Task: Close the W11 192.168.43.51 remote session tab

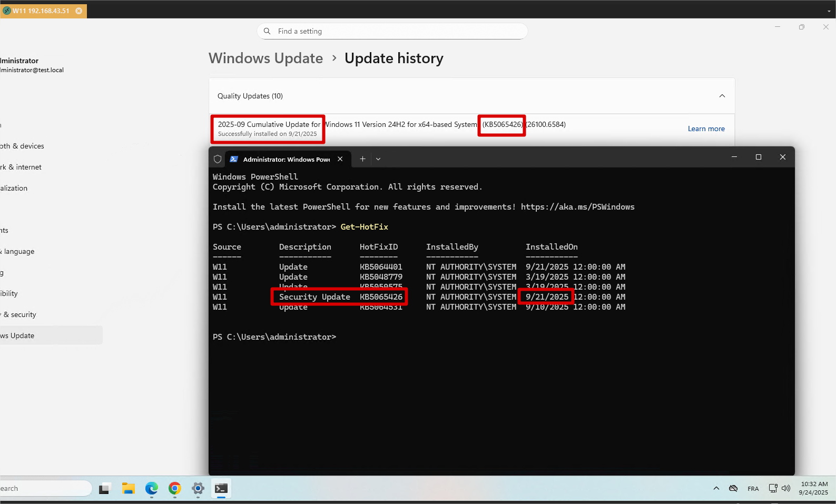Action: pyautogui.click(x=79, y=11)
